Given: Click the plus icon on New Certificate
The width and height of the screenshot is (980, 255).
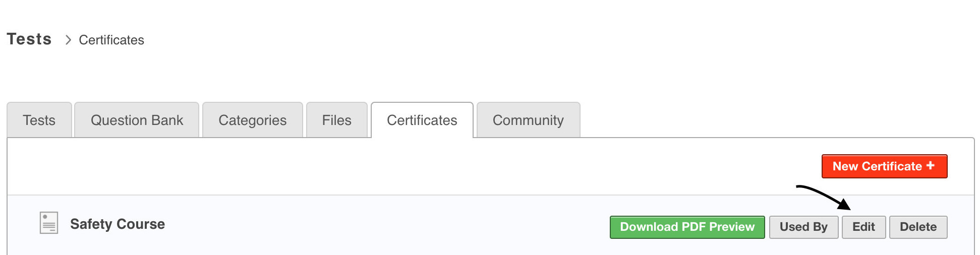Looking at the screenshot, I should (931, 166).
